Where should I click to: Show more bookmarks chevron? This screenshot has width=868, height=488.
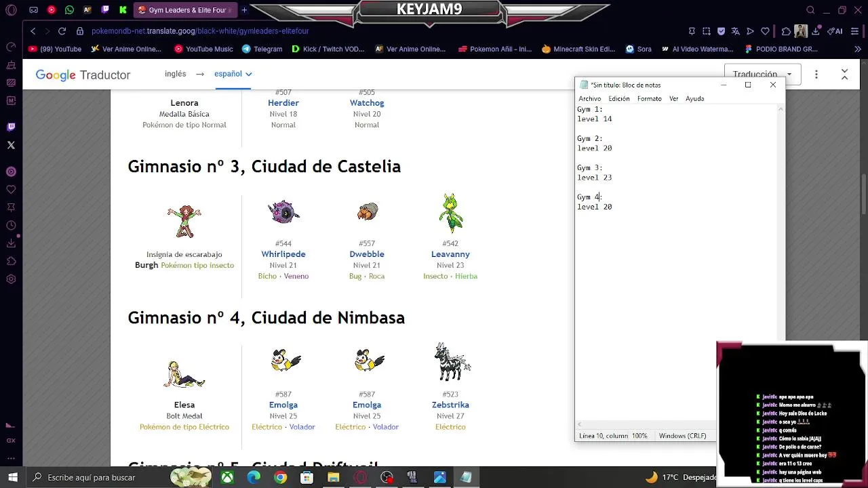pyautogui.click(x=857, y=49)
